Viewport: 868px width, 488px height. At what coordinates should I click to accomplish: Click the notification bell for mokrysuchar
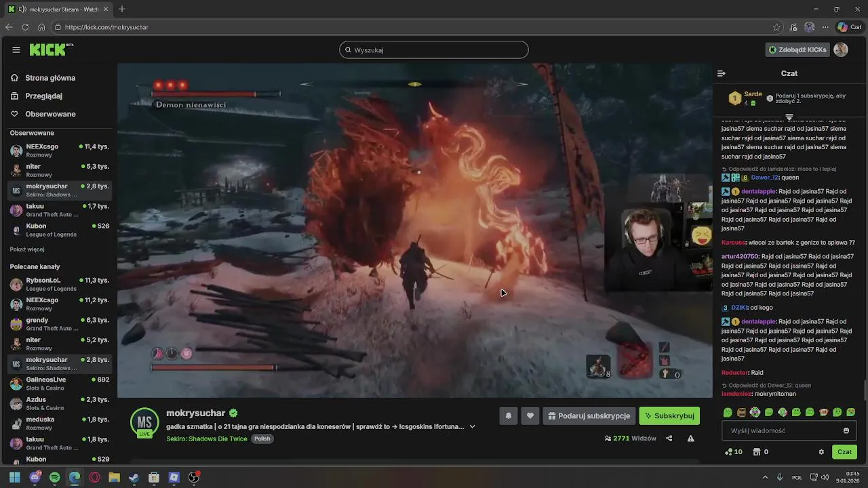pyautogui.click(x=508, y=416)
